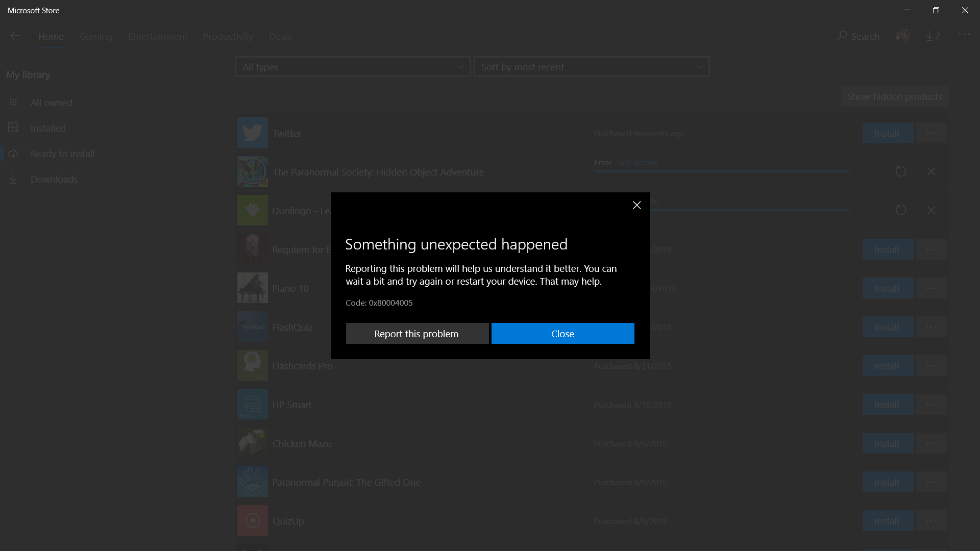Click the Search magnifier button
This screenshot has height=551, width=980.
858,36
